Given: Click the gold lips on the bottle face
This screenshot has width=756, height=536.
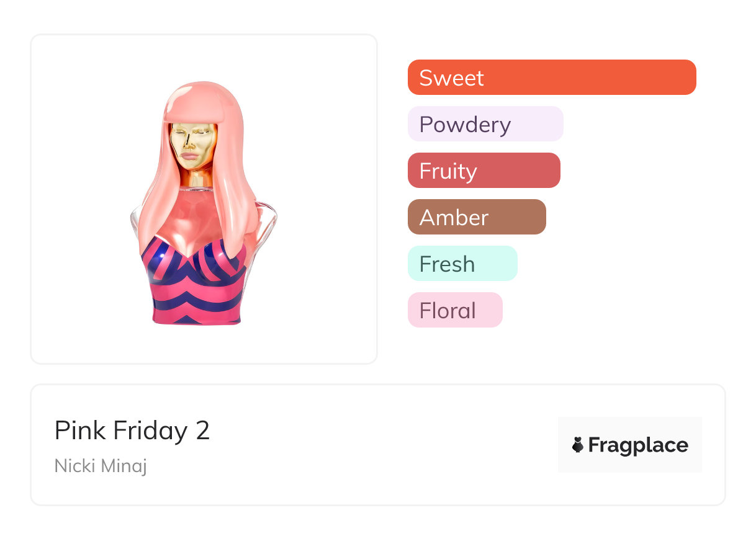Looking at the screenshot, I should click(194, 160).
